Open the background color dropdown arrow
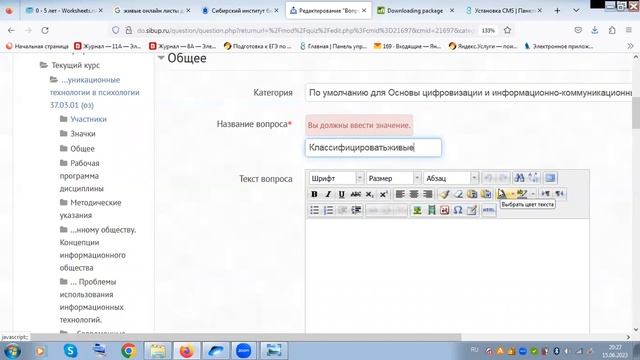This screenshot has height=360, width=640. click(x=533, y=194)
